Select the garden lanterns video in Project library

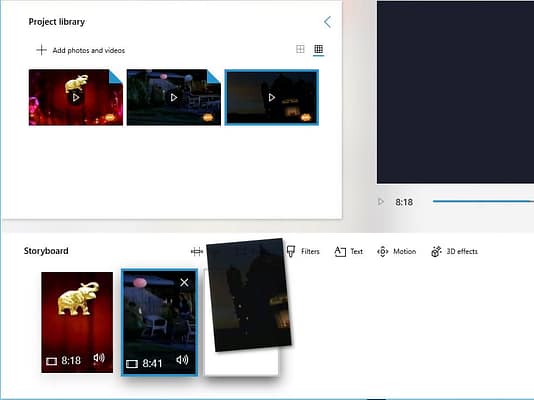[174, 97]
